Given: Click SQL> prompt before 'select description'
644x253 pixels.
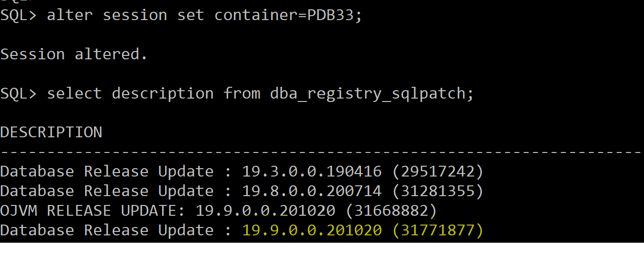Looking at the screenshot, I should [18, 94].
